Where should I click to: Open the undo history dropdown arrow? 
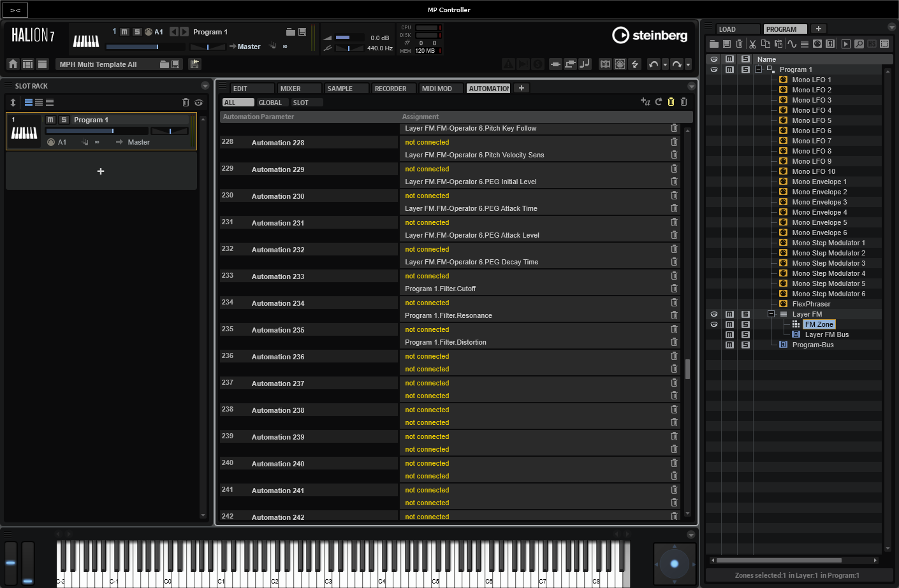click(665, 64)
